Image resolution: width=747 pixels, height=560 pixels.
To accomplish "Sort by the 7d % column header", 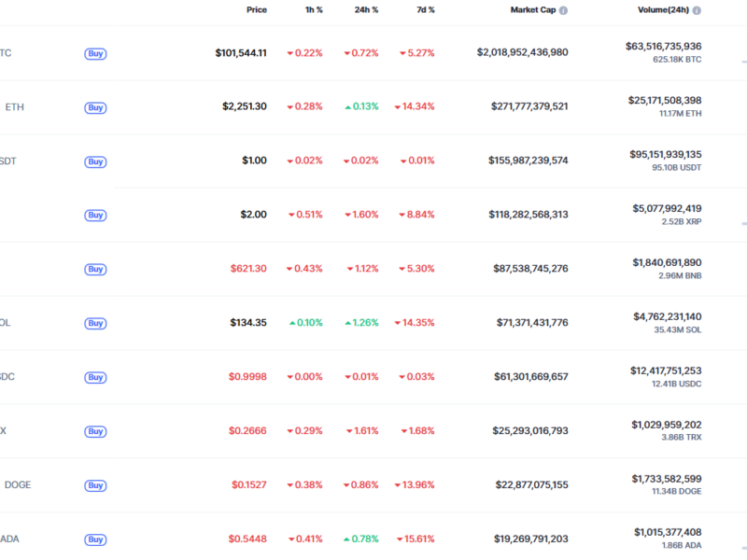I will [x=426, y=10].
